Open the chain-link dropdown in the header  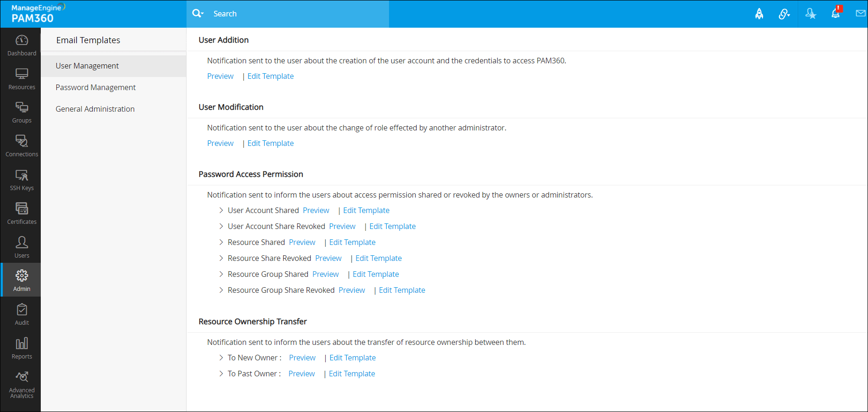[784, 14]
